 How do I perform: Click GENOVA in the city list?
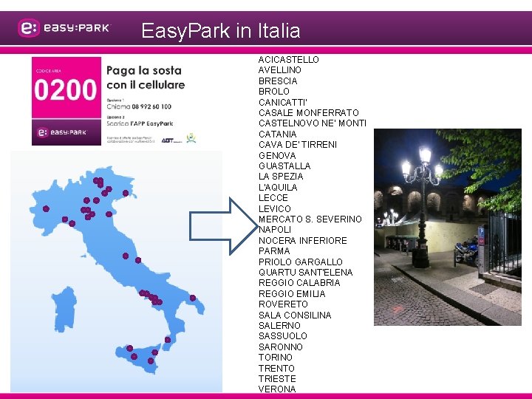click(277, 156)
